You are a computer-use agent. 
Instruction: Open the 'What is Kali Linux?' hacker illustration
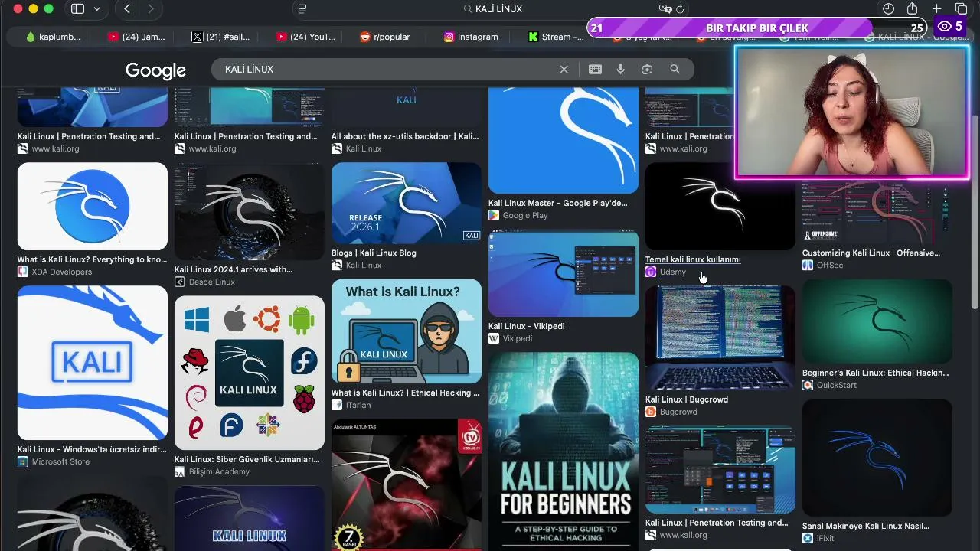coord(407,331)
